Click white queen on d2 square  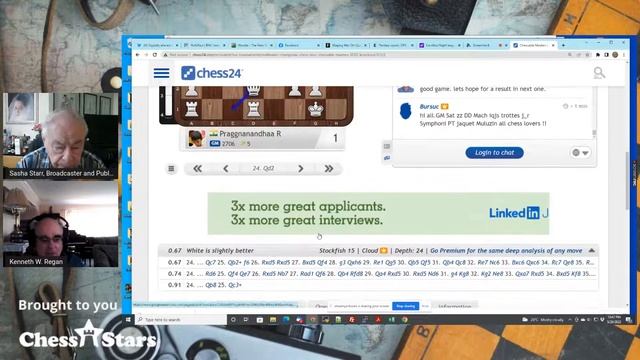(253, 91)
